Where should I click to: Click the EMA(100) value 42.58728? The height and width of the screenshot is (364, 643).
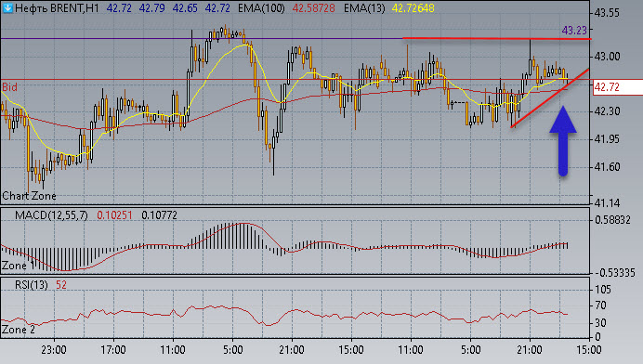click(314, 8)
